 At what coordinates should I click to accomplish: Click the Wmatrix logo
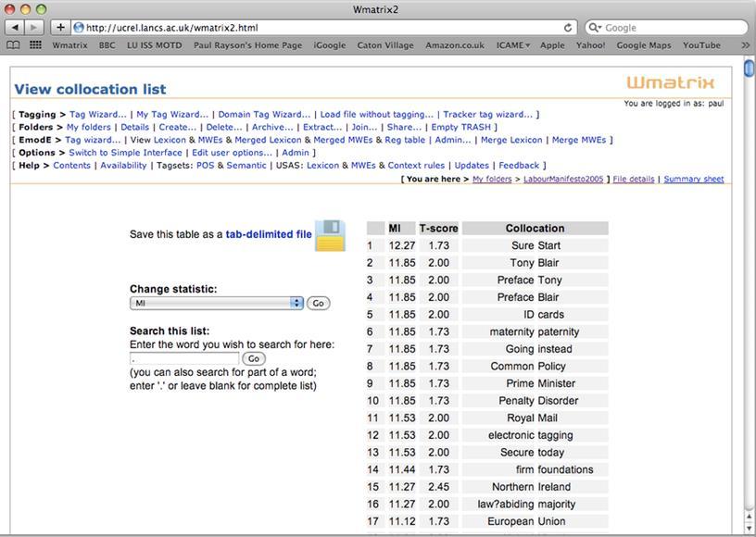(x=670, y=81)
